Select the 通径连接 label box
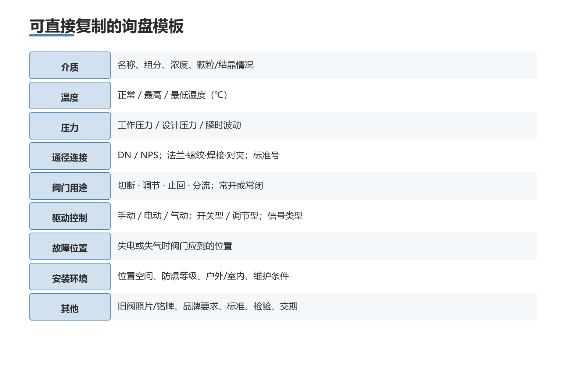 [70, 156]
